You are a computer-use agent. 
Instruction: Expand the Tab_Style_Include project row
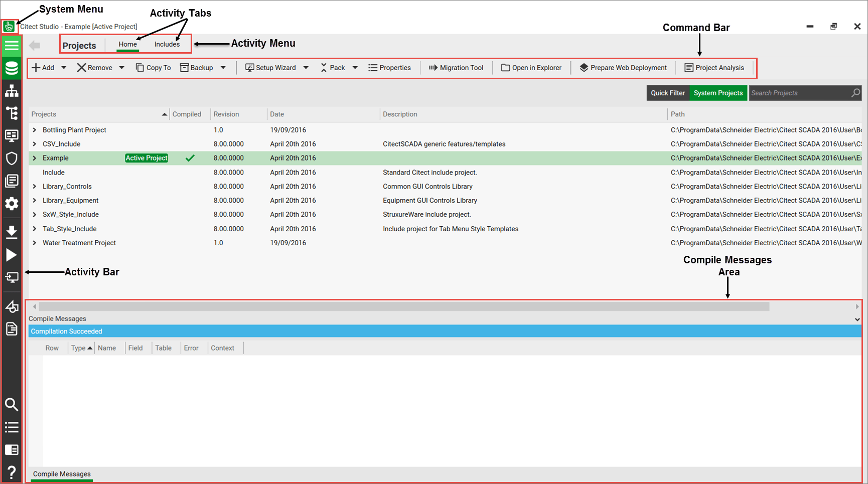click(35, 229)
